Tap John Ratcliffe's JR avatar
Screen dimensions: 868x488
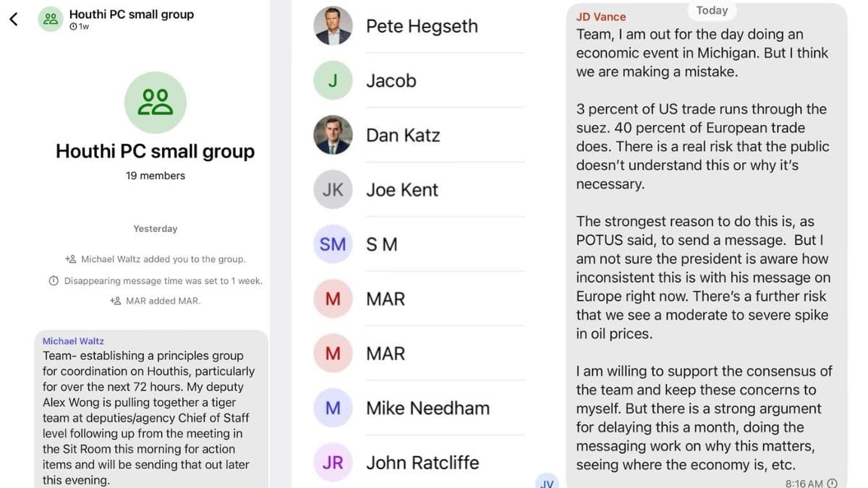[x=333, y=462]
